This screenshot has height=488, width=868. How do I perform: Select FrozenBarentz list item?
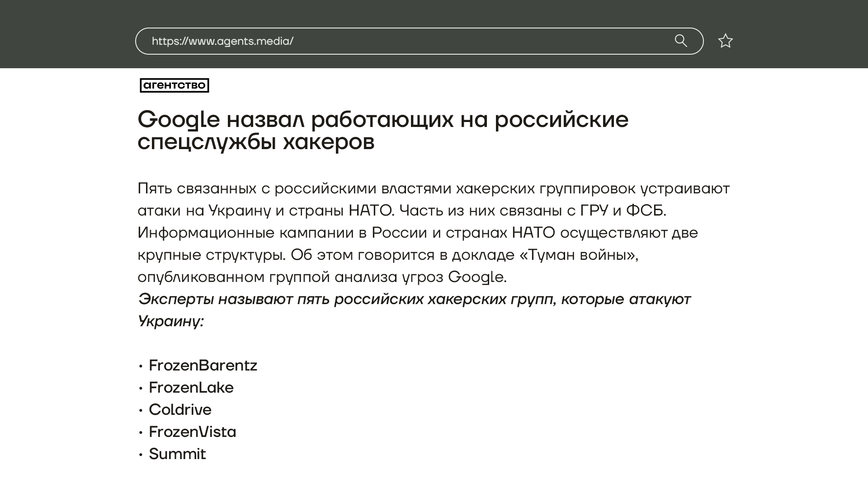coord(203,365)
